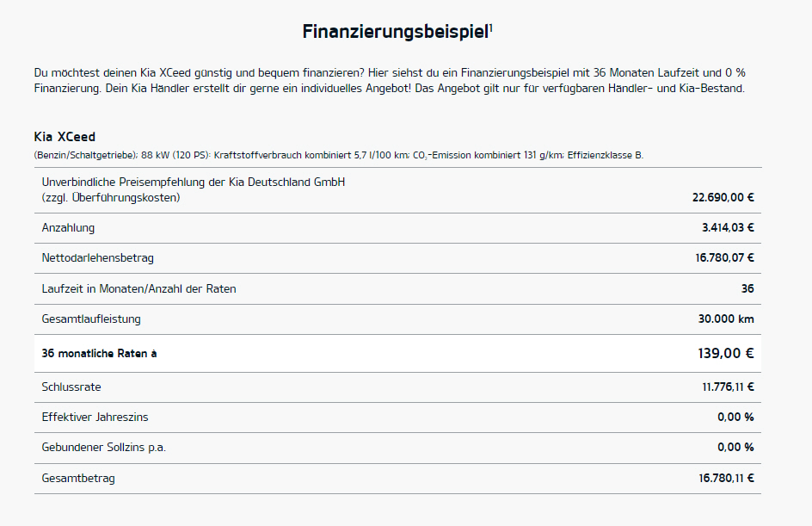This screenshot has width=812, height=526.
Task: Select the 3.414,03 € down payment value
Action: tap(728, 227)
